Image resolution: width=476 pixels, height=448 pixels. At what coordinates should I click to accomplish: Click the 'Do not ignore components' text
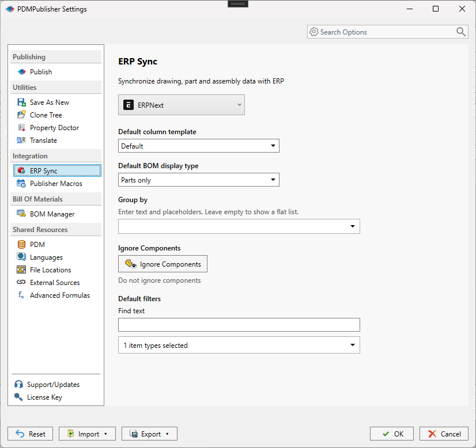point(160,280)
